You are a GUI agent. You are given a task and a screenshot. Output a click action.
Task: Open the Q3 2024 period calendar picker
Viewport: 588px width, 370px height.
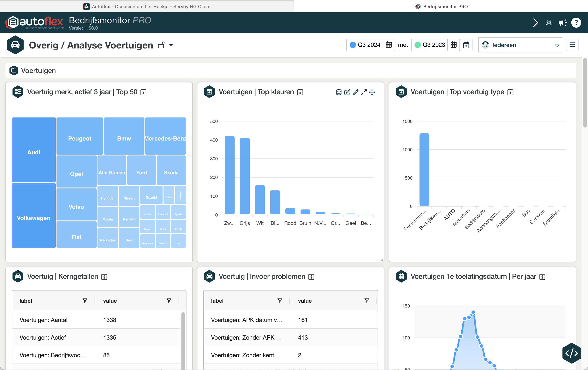(389, 45)
